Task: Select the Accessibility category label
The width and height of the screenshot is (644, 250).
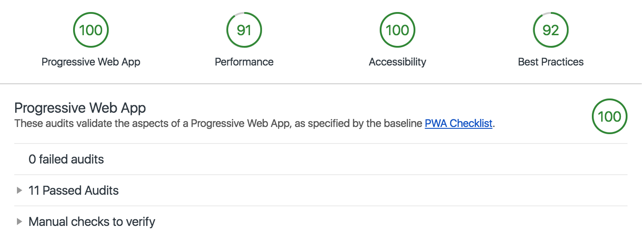Action: 398,62
